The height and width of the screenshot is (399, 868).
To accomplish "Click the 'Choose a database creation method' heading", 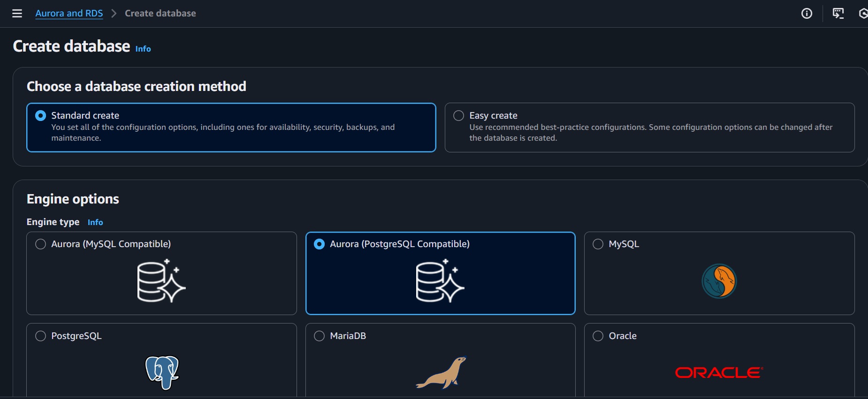I will click(137, 86).
